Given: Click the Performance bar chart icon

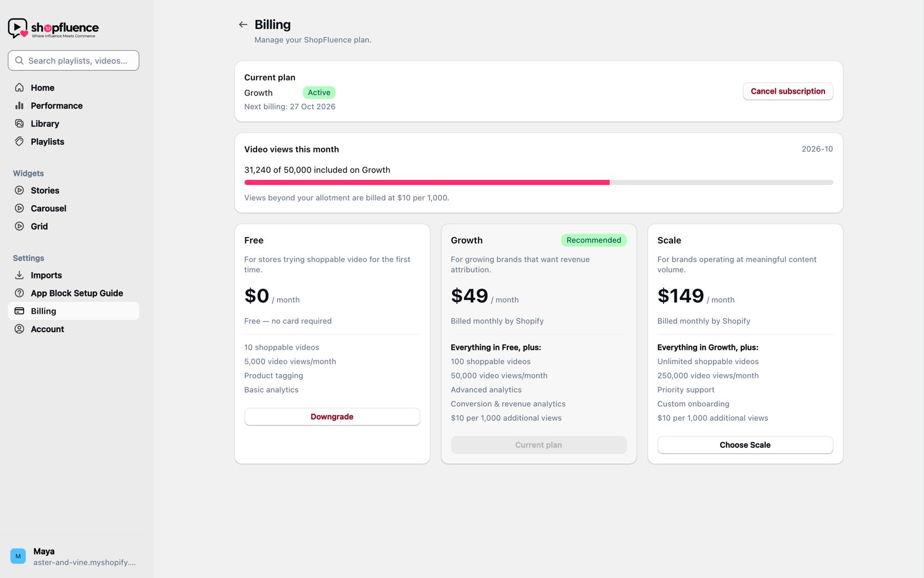Looking at the screenshot, I should pos(20,105).
